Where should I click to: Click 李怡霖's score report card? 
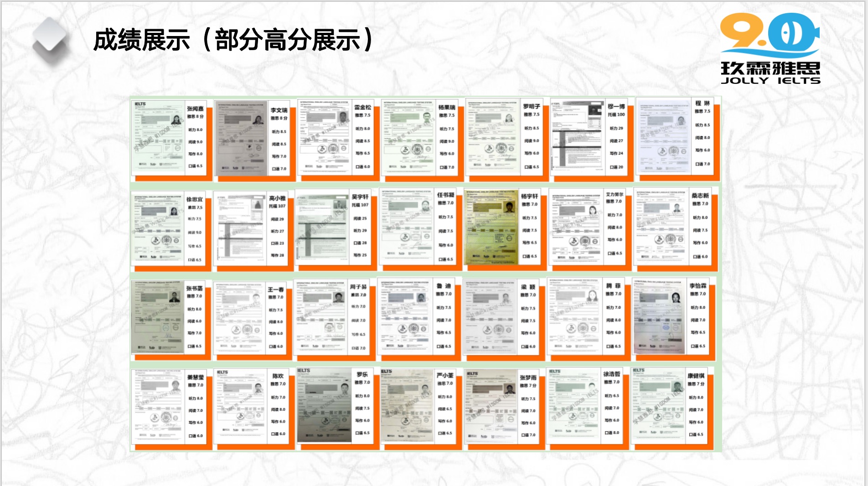[672, 317]
